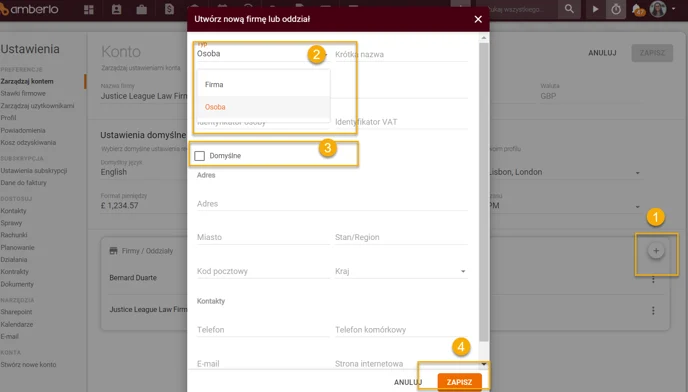Open the three-dot menu for Bernard Duarte
The image size is (688, 392).
pyautogui.click(x=653, y=279)
